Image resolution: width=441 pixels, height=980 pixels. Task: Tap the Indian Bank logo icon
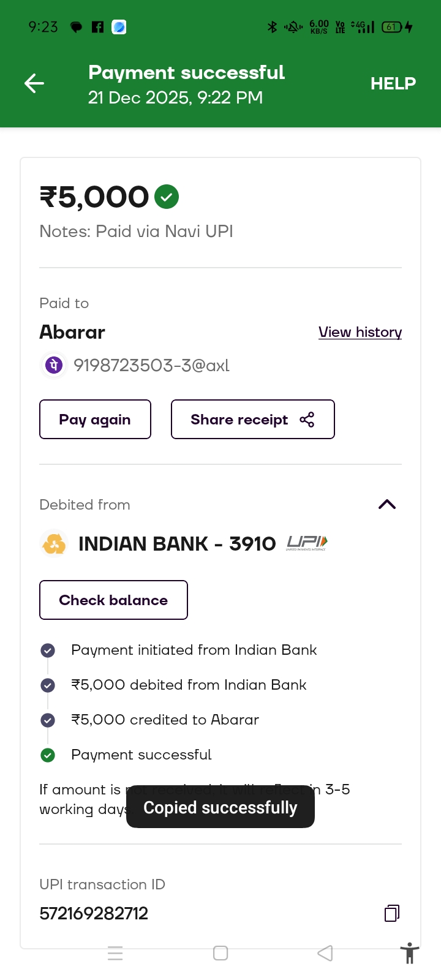54,544
